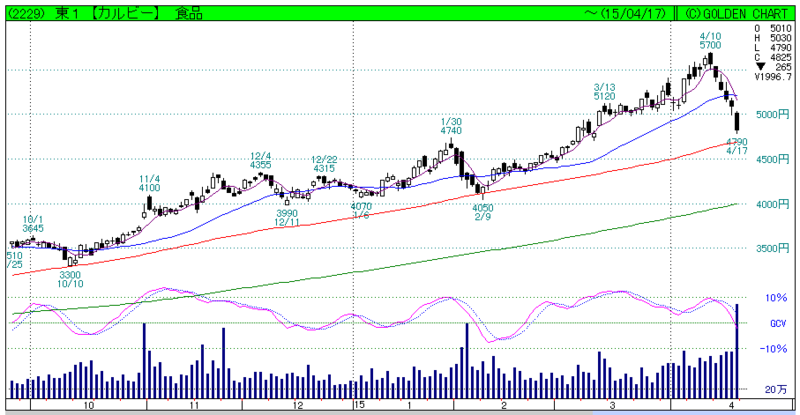
Task: Click the 4790 4/17 low label
Action: coord(737,146)
